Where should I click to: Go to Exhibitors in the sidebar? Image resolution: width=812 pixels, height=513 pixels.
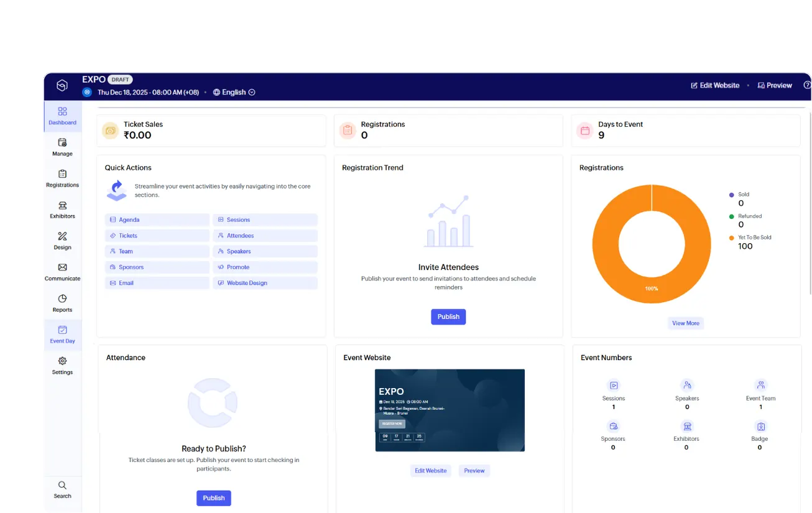(x=62, y=210)
